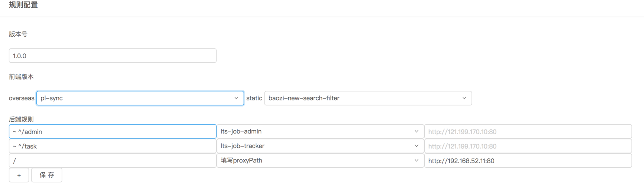Screen dimensions: 644x187
Task: Click the static dropdown chevron arrow
Action: pos(464,98)
